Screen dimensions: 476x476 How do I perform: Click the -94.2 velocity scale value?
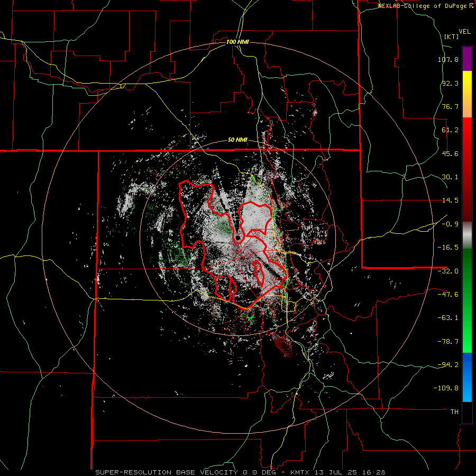(x=448, y=364)
